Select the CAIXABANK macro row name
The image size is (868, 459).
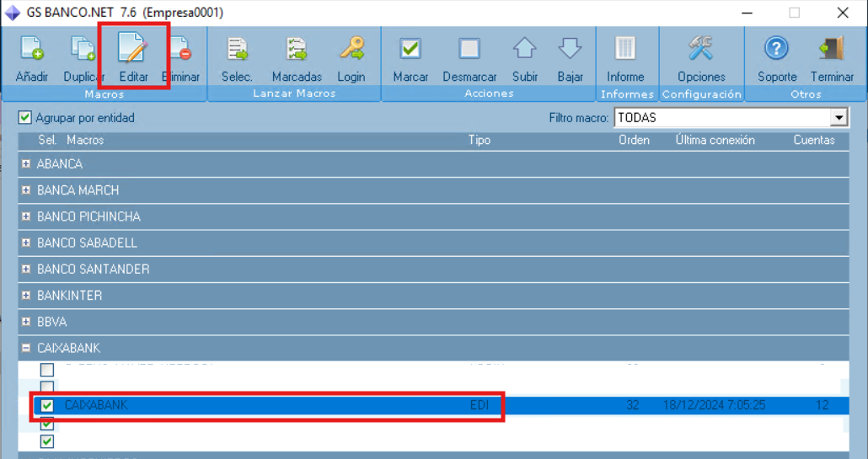[96, 405]
